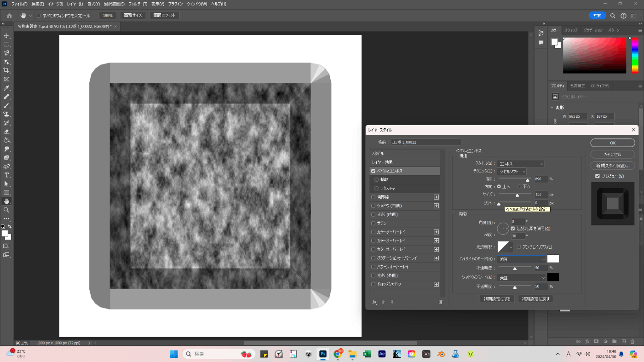Image resolution: width=644 pixels, height=362 pixels.
Task: Select the Crop tool
Action: (6, 70)
